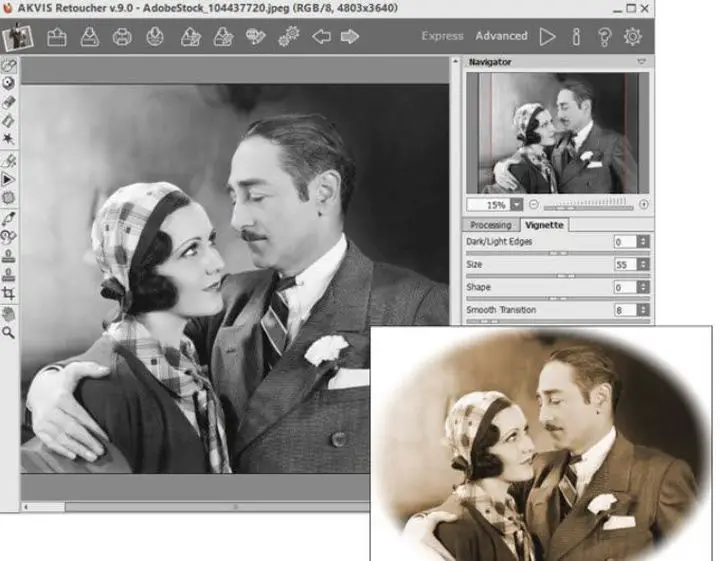This screenshot has width=720, height=561.
Task: Click the zoom in plus button
Action: [643, 204]
